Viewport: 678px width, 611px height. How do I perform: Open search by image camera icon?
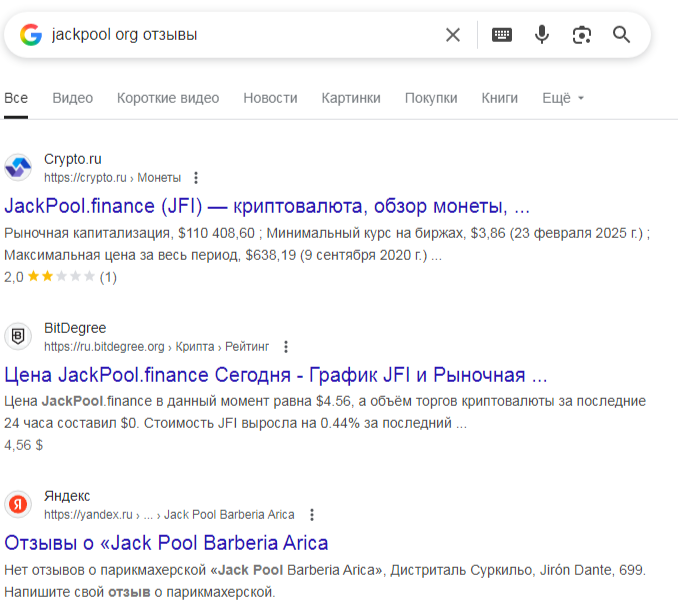(x=582, y=35)
